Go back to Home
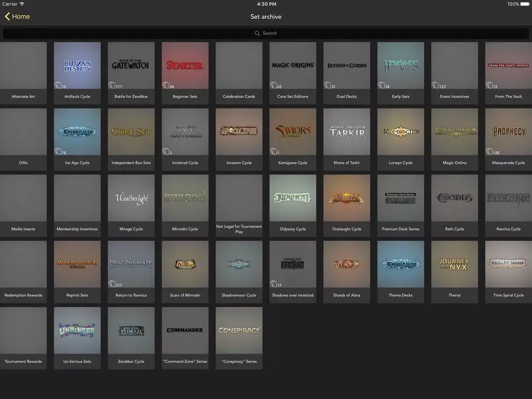This screenshot has height=399, width=532. 17,16
